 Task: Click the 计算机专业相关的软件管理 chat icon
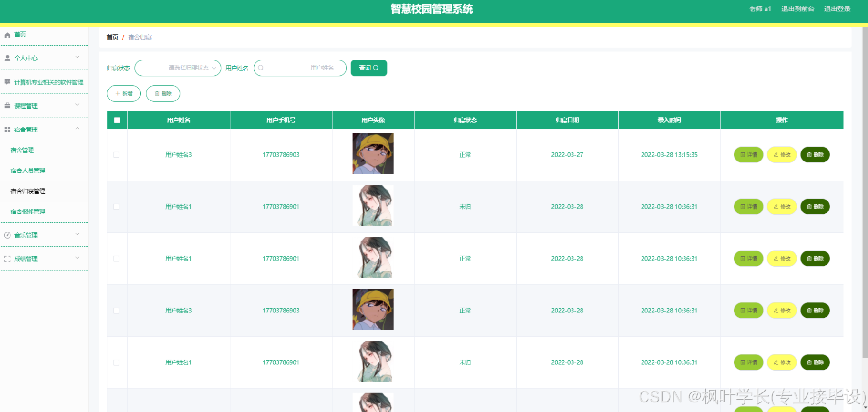click(7, 82)
